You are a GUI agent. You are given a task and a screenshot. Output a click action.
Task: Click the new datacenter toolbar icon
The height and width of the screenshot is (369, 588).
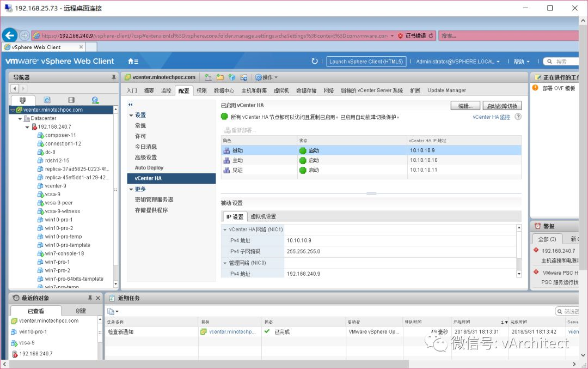(x=208, y=77)
